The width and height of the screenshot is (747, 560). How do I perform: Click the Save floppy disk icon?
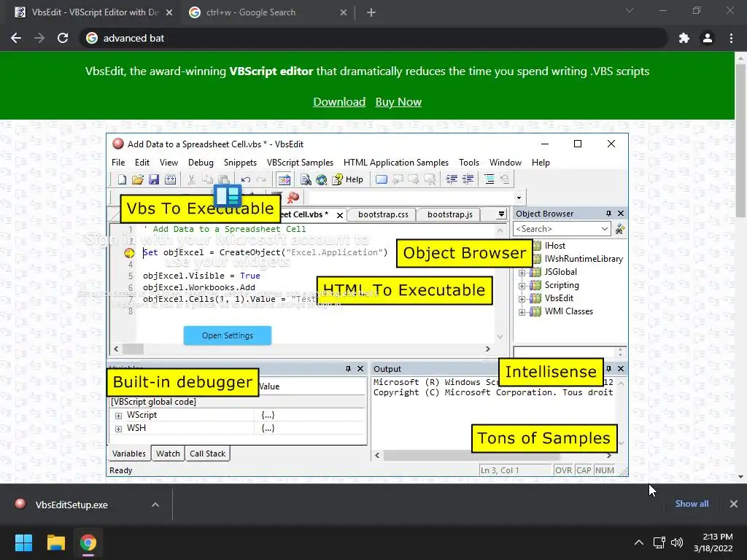pyautogui.click(x=153, y=179)
